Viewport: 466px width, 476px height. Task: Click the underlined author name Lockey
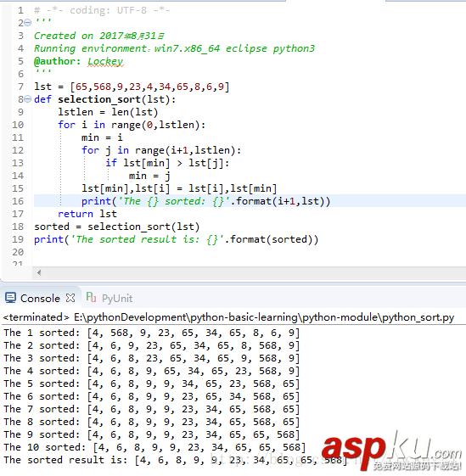105,62
